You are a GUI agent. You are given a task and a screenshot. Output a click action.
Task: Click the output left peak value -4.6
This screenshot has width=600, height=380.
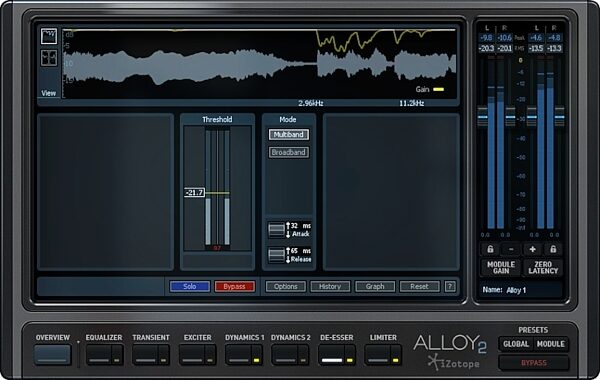pos(536,38)
